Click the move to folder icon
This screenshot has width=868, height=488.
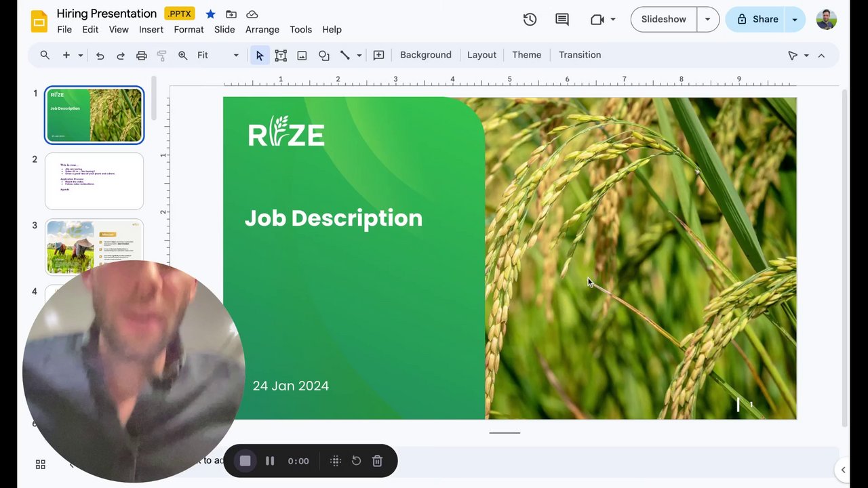coord(231,14)
